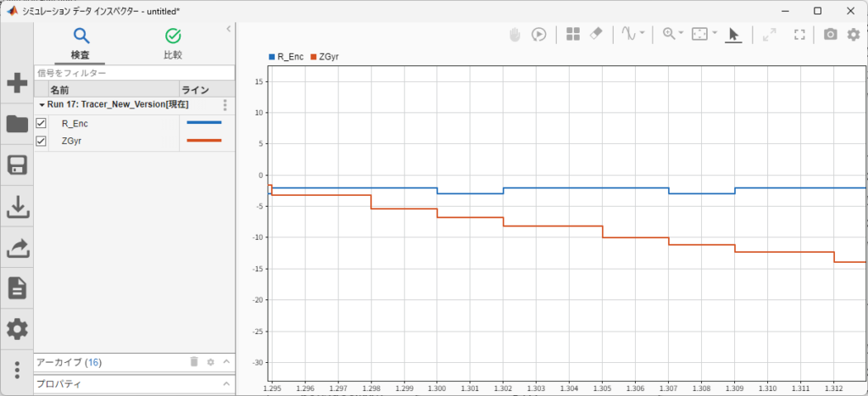
Task: Open saved session with folder icon
Action: click(x=17, y=124)
